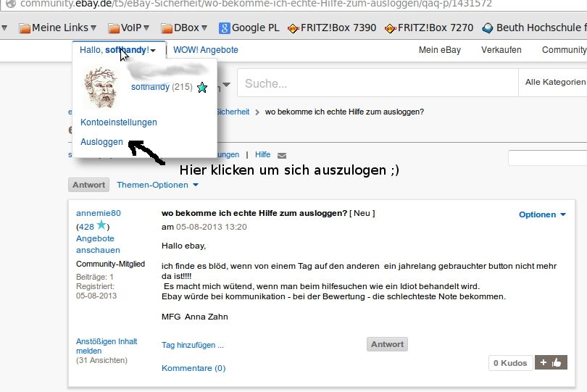Click the Google PL bookmark icon
587x392 pixels.
pyautogui.click(x=225, y=28)
